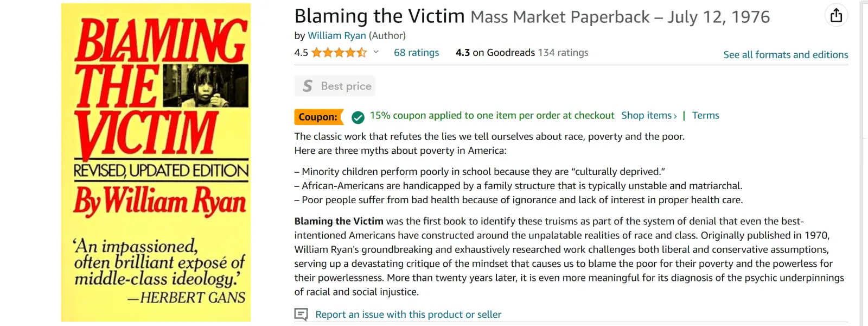Open the Shop items link
This screenshot has width=868, height=326.
(x=649, y=116)
